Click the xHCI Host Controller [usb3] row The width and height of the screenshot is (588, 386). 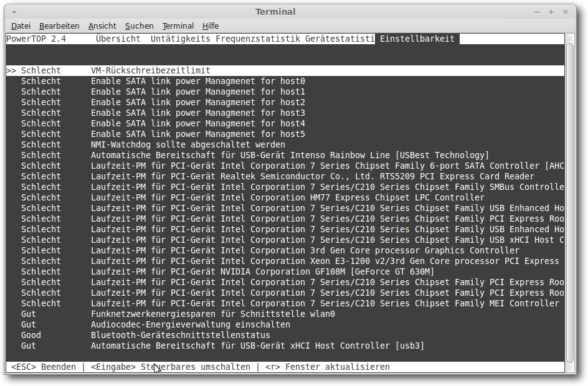(285, 346)
